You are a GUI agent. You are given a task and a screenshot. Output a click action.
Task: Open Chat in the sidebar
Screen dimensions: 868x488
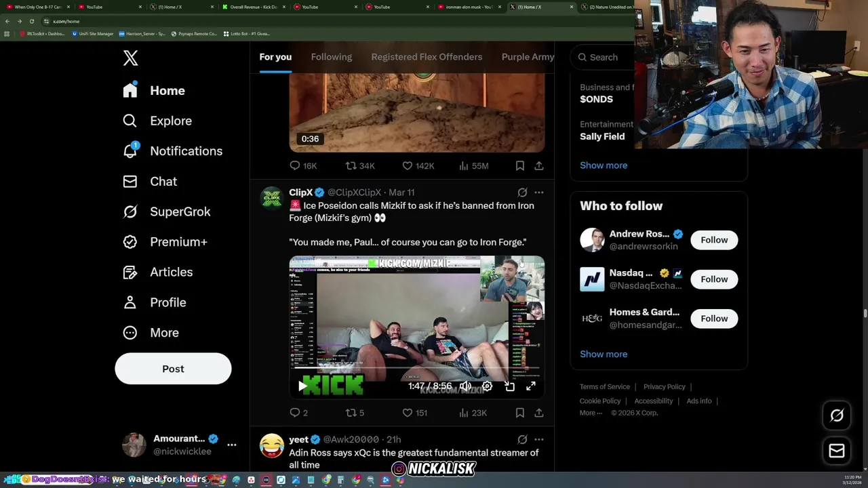point(150,181)
